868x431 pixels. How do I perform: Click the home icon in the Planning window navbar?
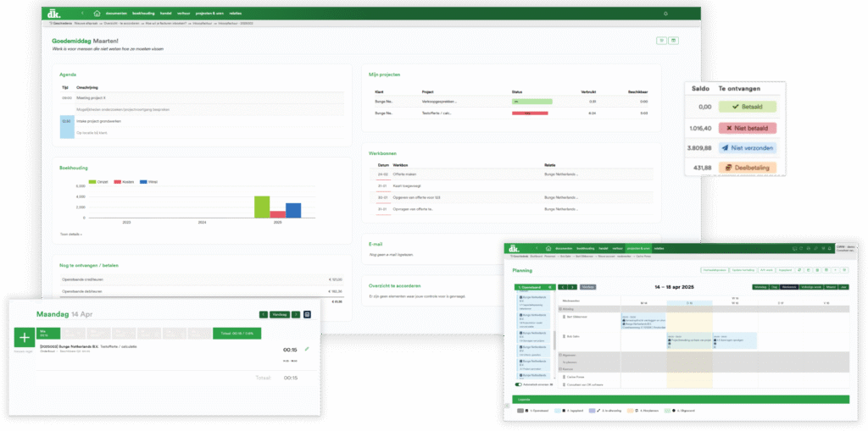pos(547,248)
